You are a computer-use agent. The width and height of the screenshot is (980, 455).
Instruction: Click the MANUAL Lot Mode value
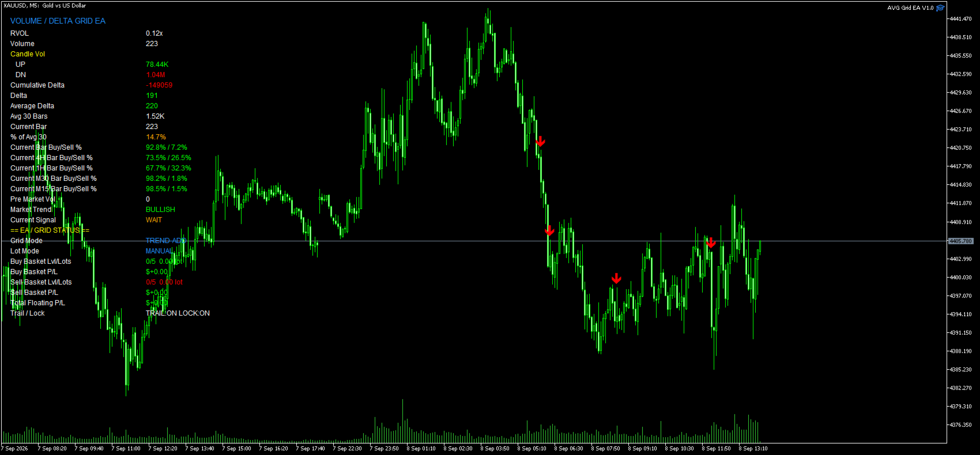[159, 251]
